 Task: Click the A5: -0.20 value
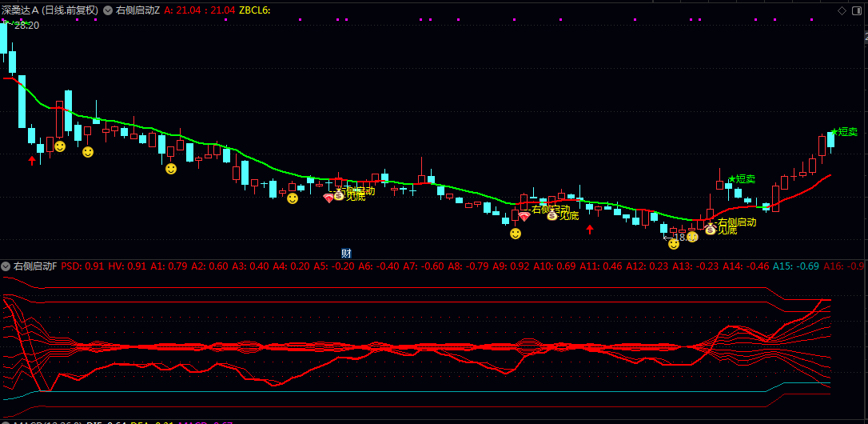[x=334, y=266]
